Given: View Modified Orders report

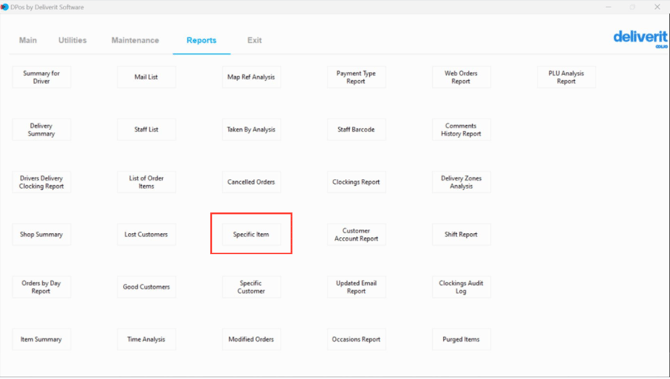Looking at the screenshot, I should [x=251, y=339].
